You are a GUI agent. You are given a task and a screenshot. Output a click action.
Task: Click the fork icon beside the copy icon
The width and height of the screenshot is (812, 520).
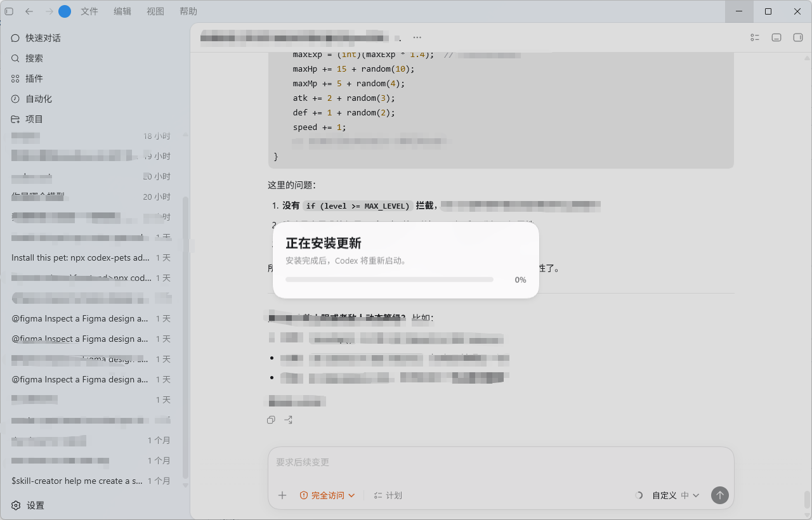click(288, 420)
